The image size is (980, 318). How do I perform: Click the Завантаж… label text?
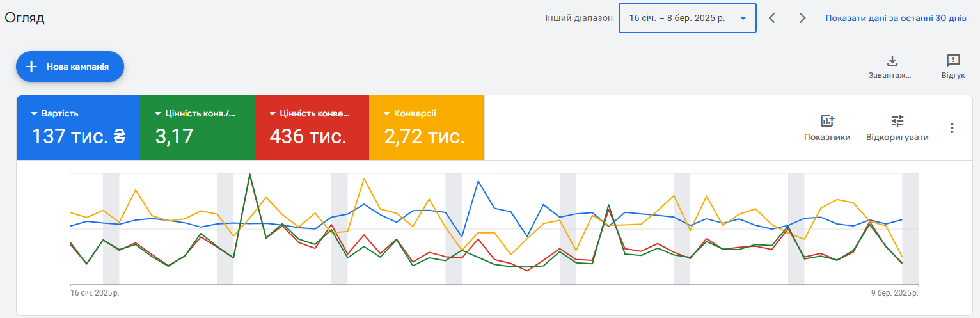pyautogui.click(x=890, y=76)
